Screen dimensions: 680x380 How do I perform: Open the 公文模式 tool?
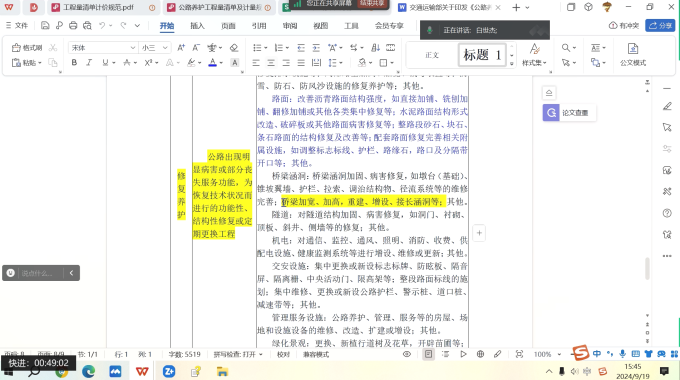pyautogui.click(x=633, y=54)
